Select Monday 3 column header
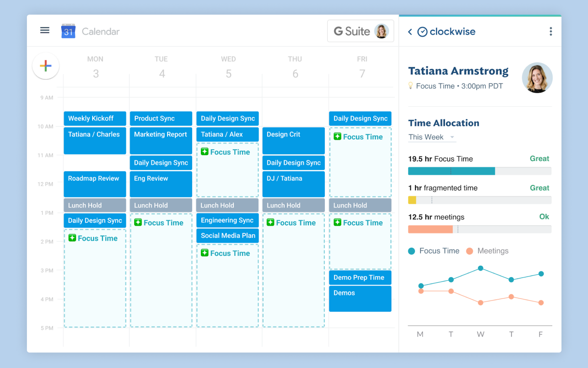588x368 pixels. [96, 68]
